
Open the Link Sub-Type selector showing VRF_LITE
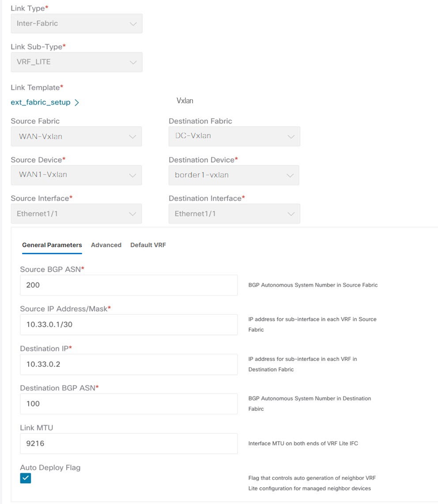coord(76,62)
